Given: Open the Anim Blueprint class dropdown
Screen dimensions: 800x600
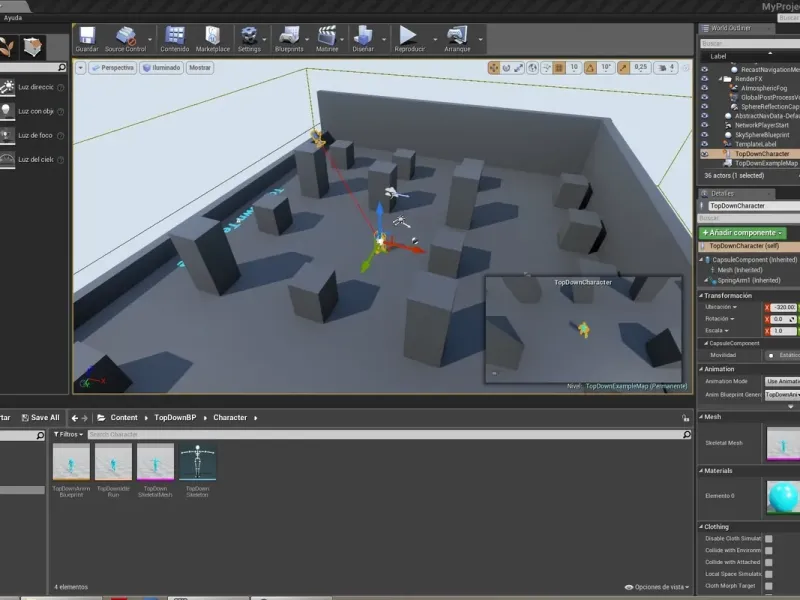Looking at the screenshot, I should (782, 394).
